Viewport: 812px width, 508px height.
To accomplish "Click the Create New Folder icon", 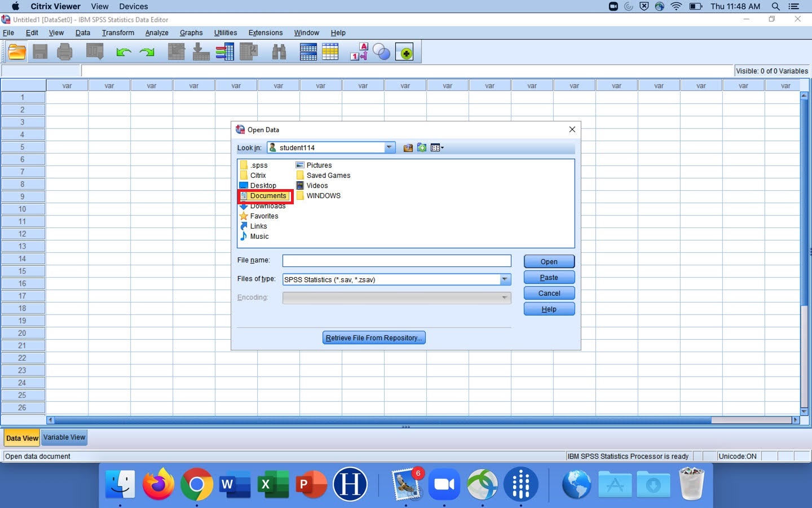I will click(x=422, y=147).
